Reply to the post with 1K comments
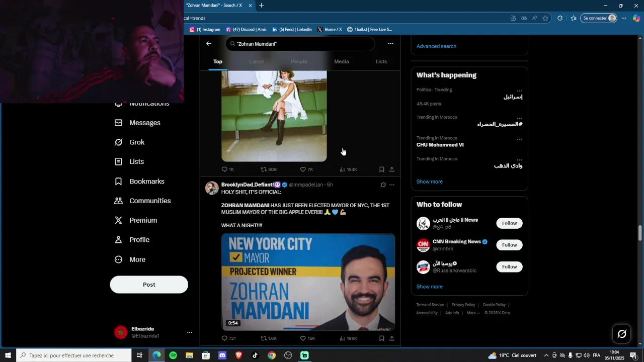This screenshot has height=362, width=644. tap(228, 169)
